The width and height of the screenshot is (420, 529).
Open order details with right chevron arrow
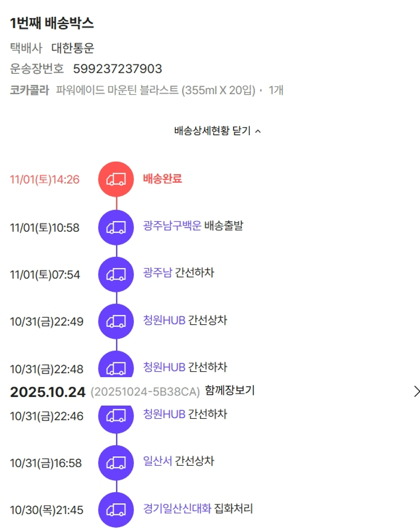[x=416, y=391]
